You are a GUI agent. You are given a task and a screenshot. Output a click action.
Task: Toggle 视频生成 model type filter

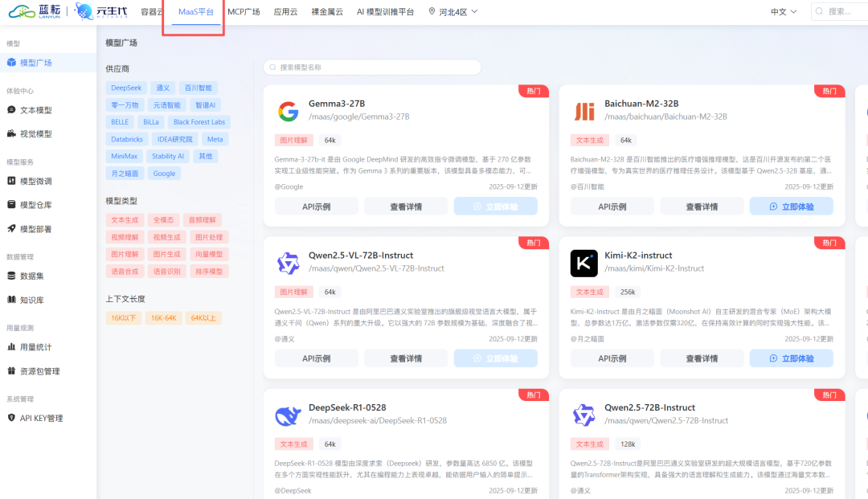pyautogui.click(x=166, y=237)
